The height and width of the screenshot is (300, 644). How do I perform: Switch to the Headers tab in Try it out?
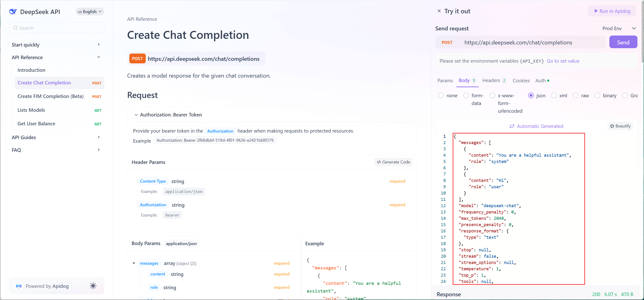click(491, 80)
